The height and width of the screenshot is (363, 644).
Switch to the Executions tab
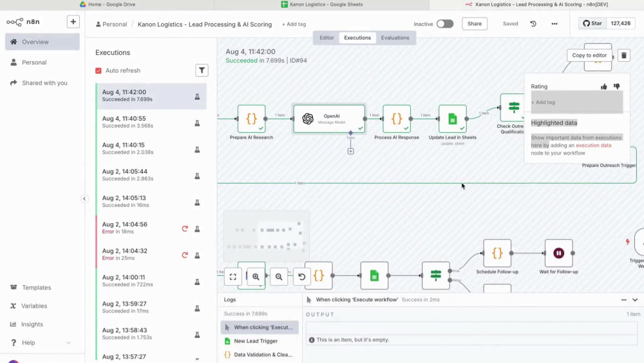pyautogui.click(x=357, y=38)
